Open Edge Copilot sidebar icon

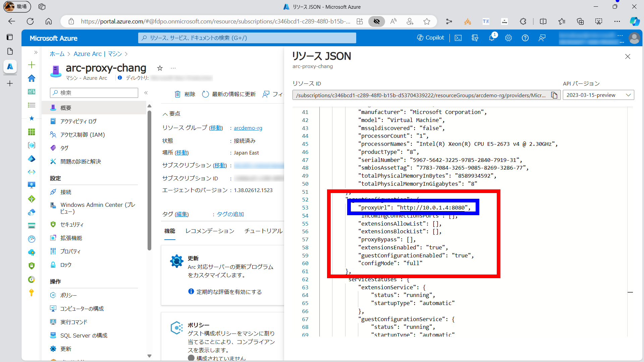coord(634,21)
